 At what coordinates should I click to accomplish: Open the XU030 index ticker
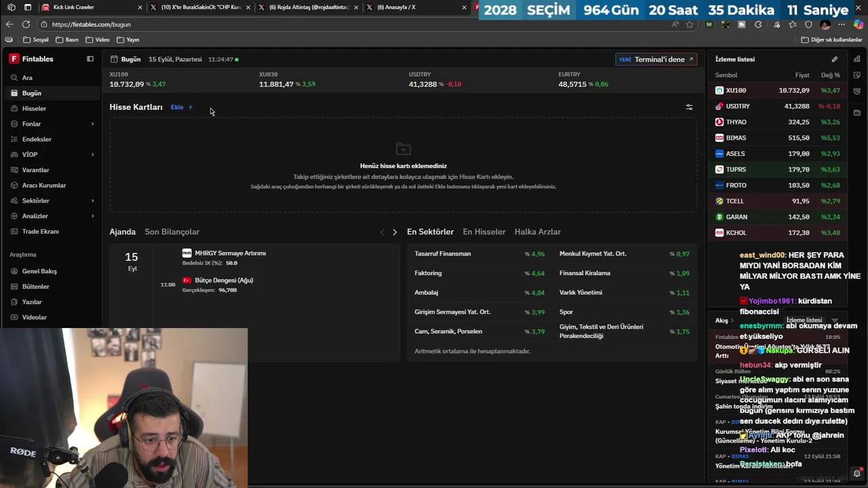tap(287, 80)
